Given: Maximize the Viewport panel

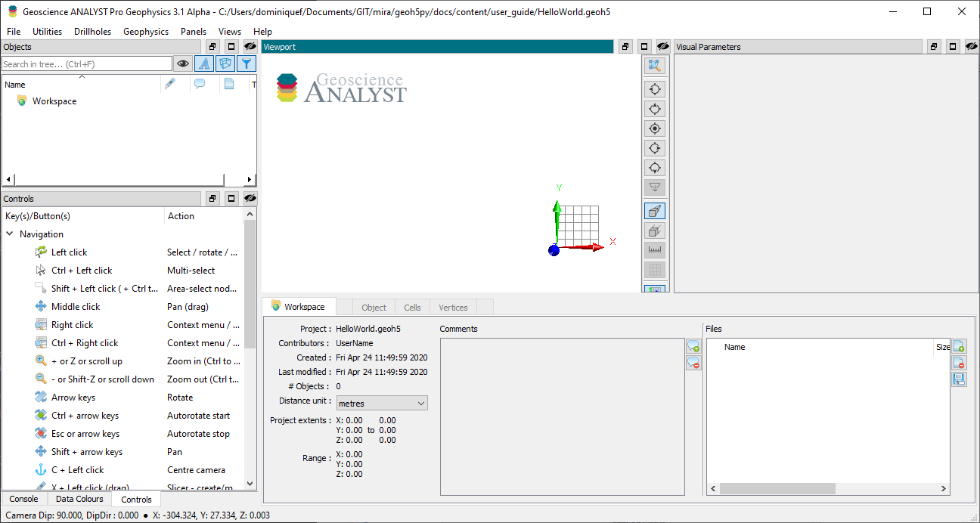Looking at the screenshot, I should coord(644,47).
